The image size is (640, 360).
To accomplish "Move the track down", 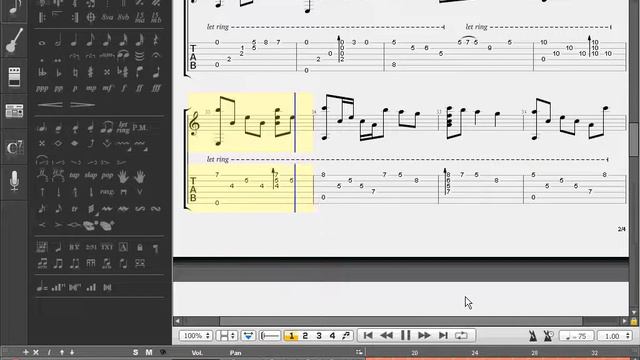I will (x=72, y=352).
